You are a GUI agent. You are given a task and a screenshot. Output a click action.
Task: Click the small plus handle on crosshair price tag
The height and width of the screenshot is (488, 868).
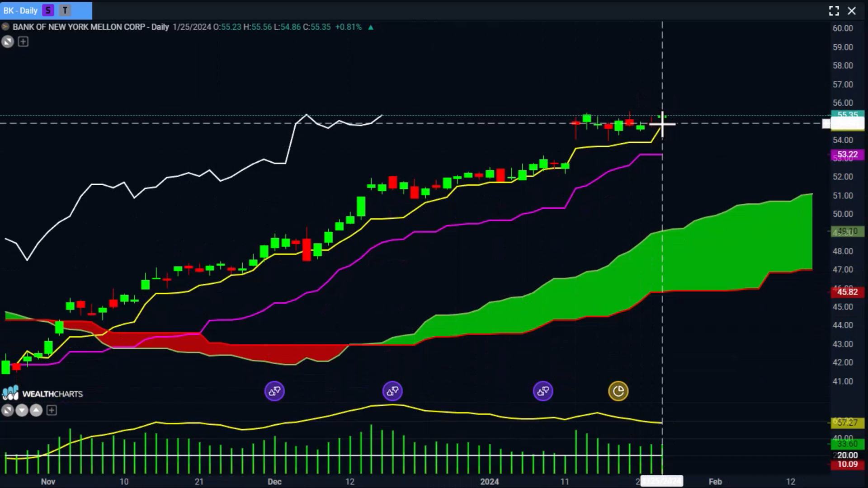click(x=826, y=123)
